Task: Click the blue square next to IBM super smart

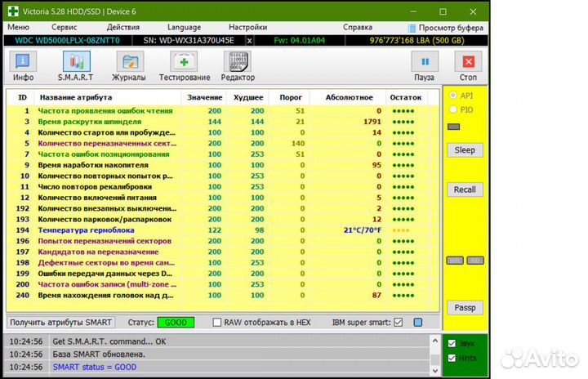Action: [418, 323]
